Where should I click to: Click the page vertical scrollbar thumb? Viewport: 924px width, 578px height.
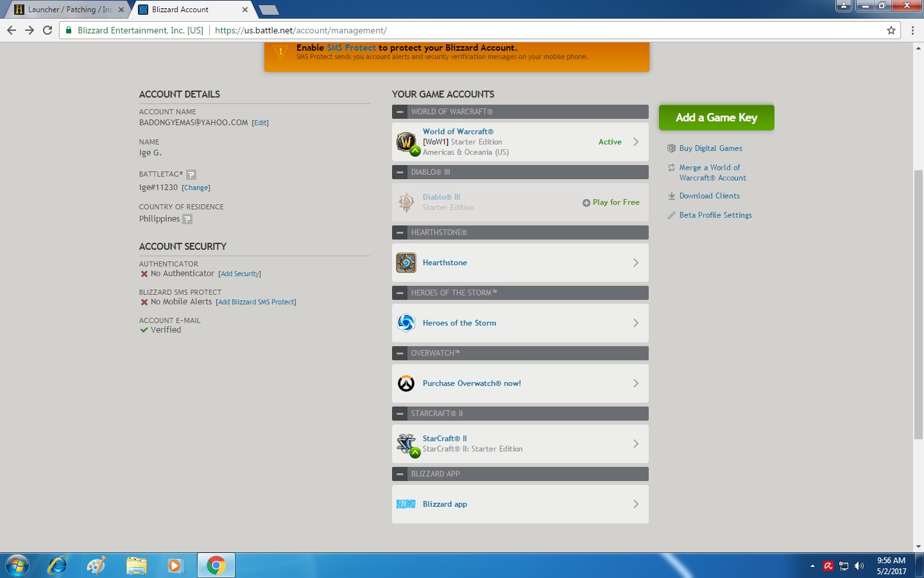pos(918,304)
